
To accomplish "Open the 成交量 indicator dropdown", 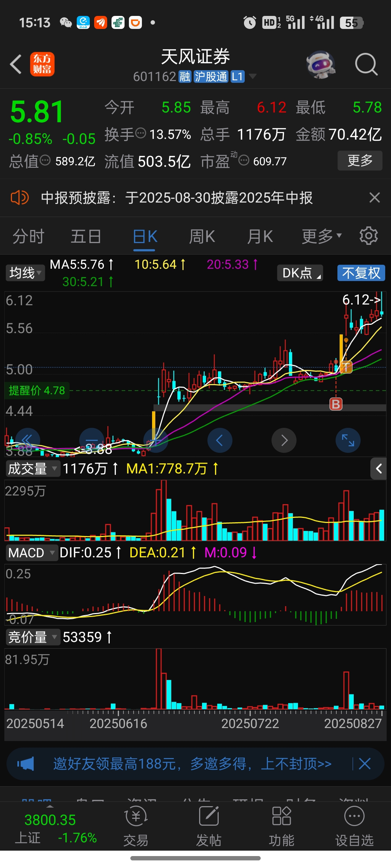I will coord(33,469).
